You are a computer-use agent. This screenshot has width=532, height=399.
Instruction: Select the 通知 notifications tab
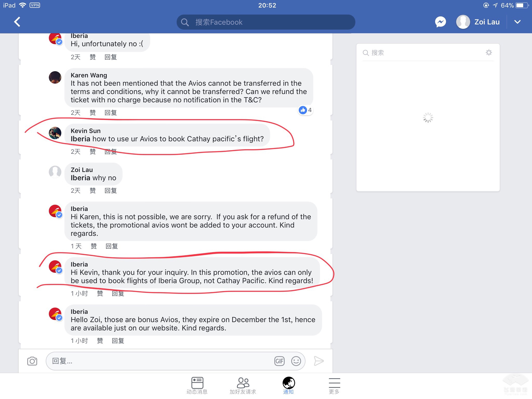click(x=289, y=385)
